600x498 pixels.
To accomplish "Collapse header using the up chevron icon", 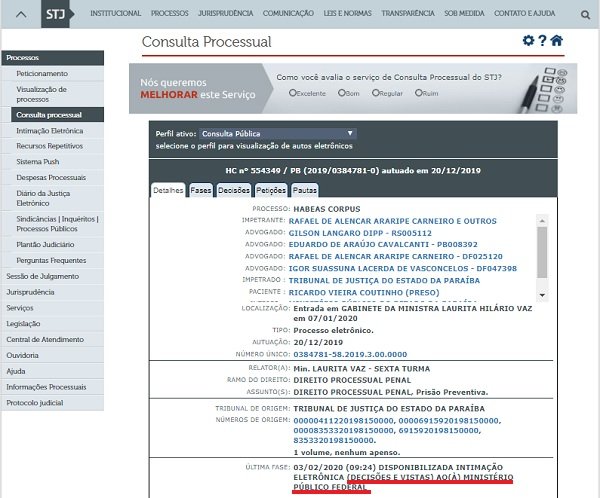I will [21, 16].
